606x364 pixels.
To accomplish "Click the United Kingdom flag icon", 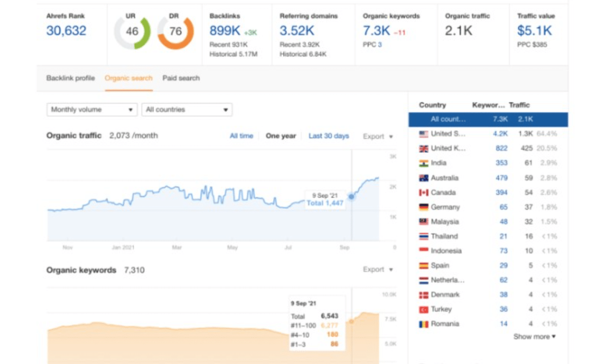I will coord(423,149).
